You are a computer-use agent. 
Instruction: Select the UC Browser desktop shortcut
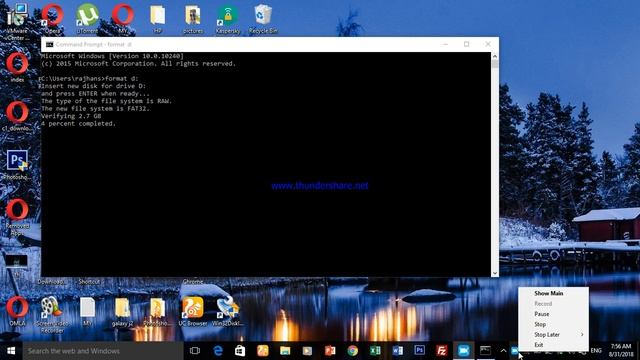pyautogui.click(x=193, y=311)
